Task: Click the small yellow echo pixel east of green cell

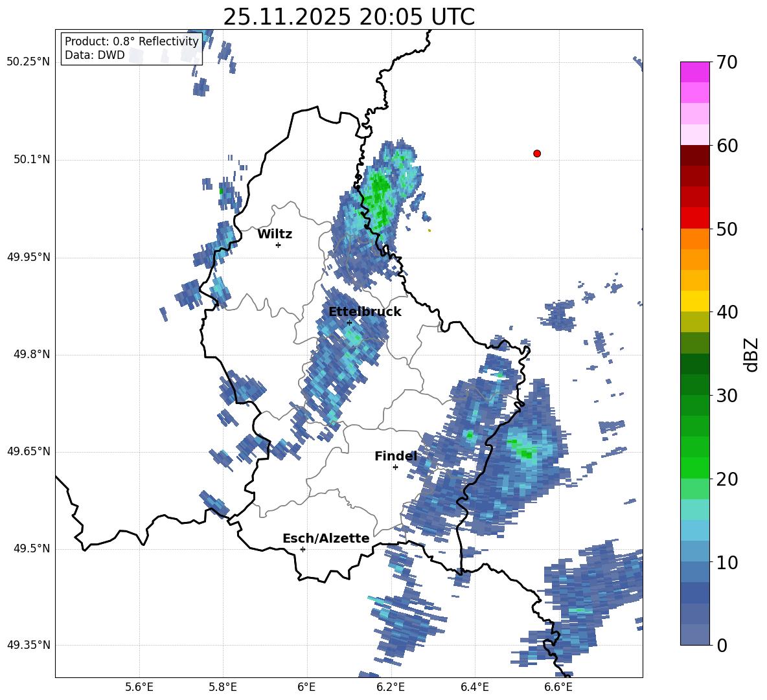Action: tap(429, 231)
